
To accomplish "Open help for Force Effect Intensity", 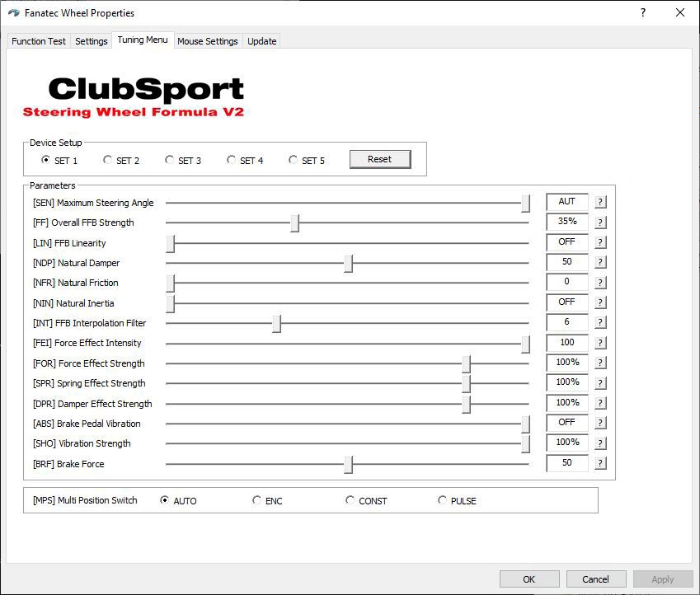I will pyautogui.click(x=600, y=343).
